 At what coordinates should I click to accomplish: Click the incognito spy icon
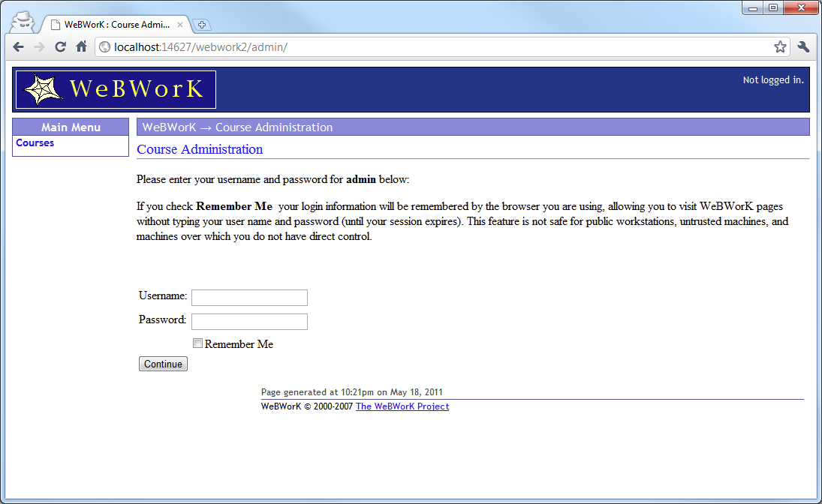point(23,22)
